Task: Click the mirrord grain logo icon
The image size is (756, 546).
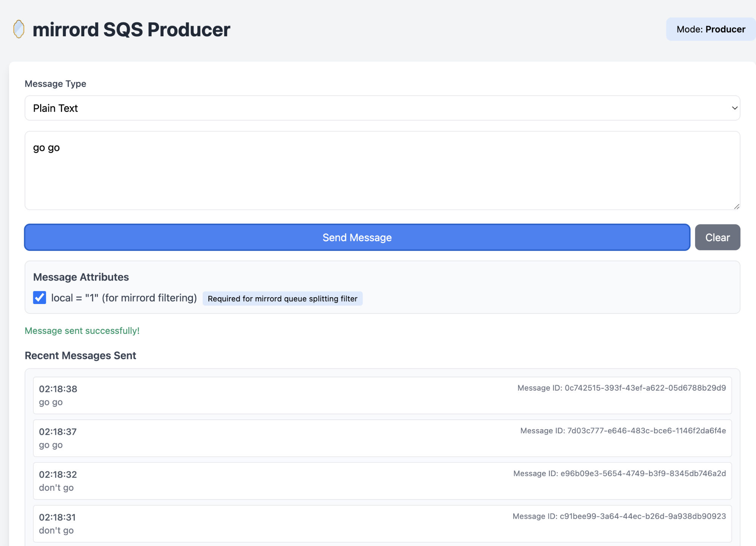Action: 18,29
